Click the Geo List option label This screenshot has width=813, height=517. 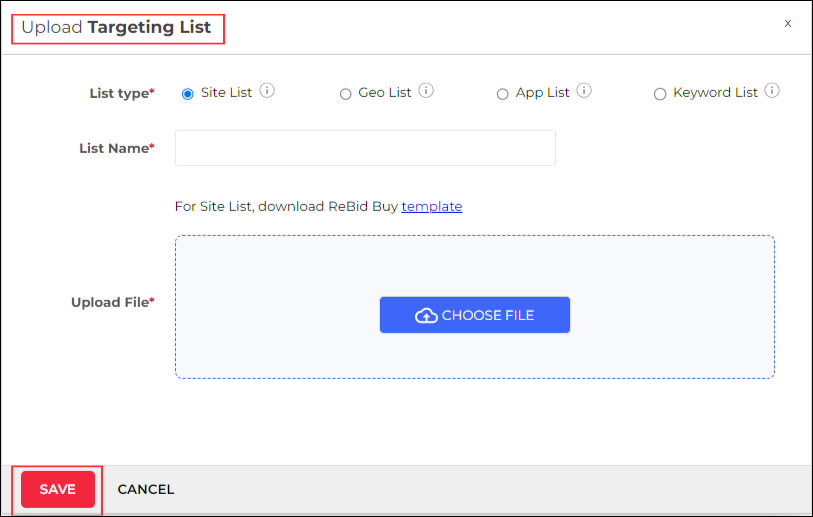tap(384, 92)
